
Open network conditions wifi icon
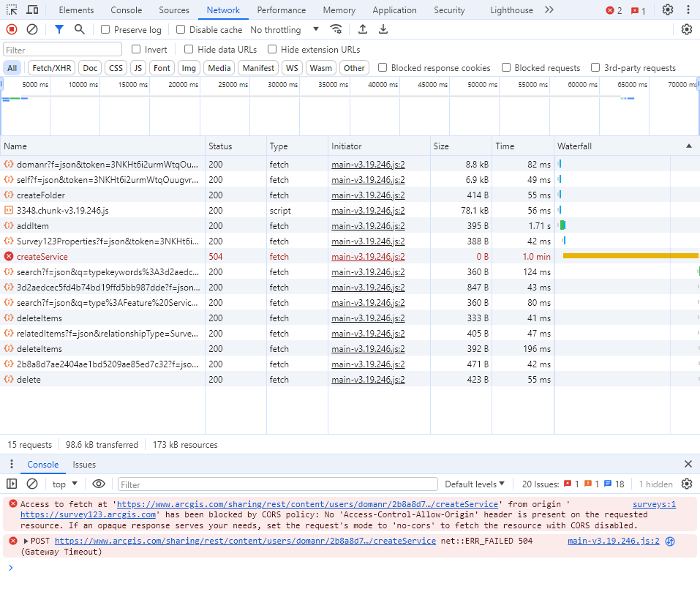(x=336, y=29)
